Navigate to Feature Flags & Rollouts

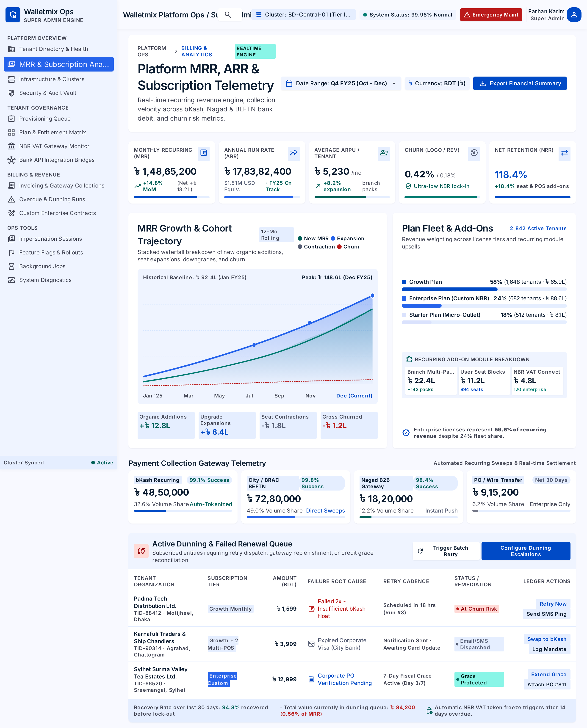click(x=58, y=252)
